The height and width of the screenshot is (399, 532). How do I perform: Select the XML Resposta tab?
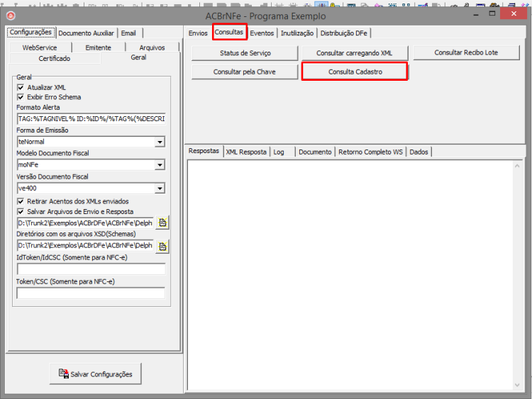point(246,152)
